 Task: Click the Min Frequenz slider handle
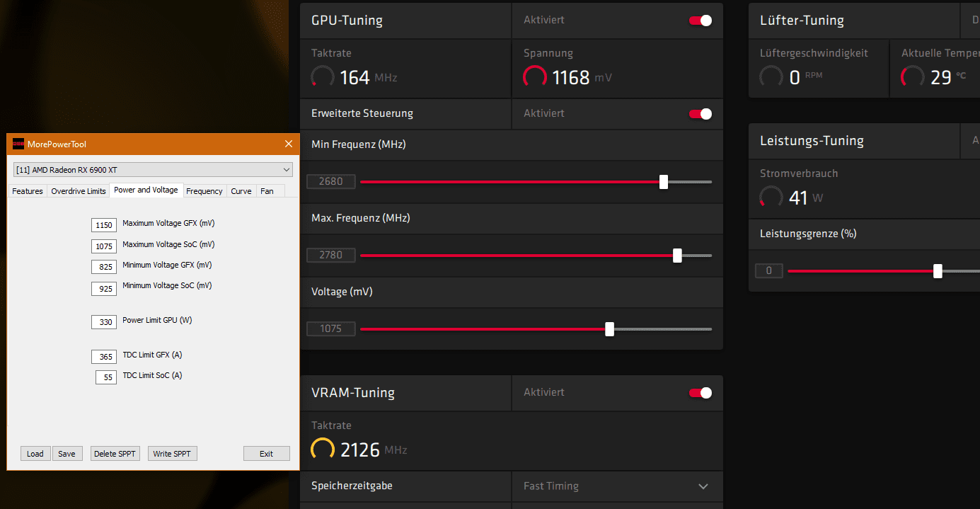[664, 182]
